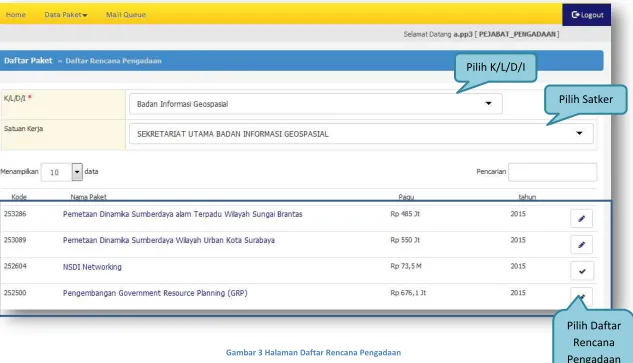Image resolution: width=633 pixels, height=363 pixels.
Task: Open Satuan Kerja dropdown
Action: tap(361, 134)
